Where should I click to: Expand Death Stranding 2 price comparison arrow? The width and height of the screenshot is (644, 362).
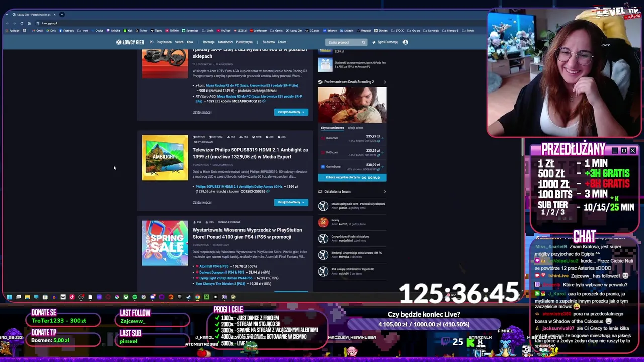pyautogui.click(x=385, y=82)
